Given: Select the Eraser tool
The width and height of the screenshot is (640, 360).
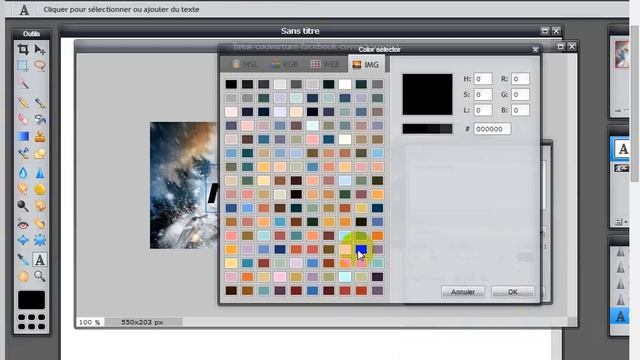Looking at the screenshot, I should coord(23,119).
